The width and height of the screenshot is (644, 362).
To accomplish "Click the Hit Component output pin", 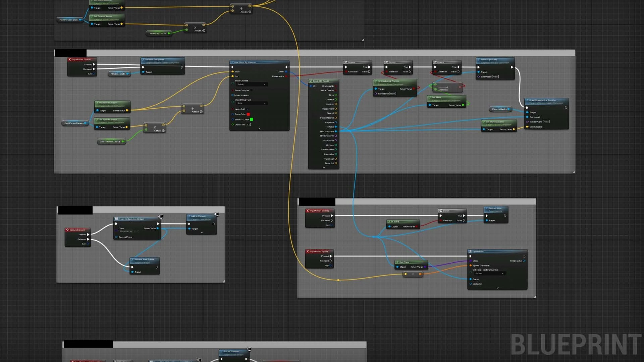I will coord(336,131).
